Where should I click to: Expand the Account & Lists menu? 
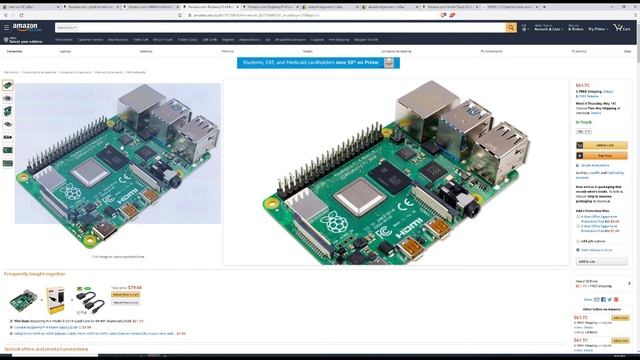[548, 28]
